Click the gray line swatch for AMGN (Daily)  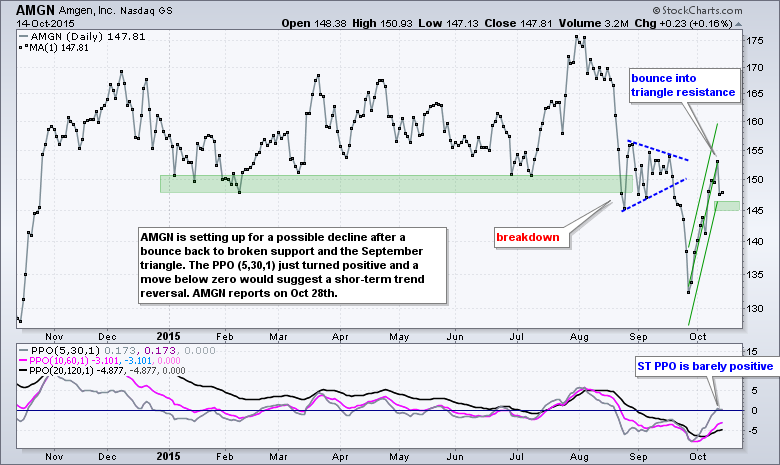(23, 36)
